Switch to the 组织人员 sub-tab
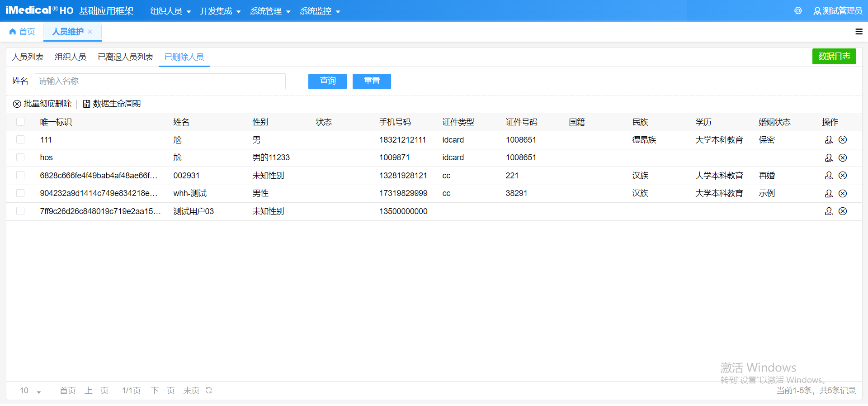This screenshot has height=406, width=868. click(71, 57)
